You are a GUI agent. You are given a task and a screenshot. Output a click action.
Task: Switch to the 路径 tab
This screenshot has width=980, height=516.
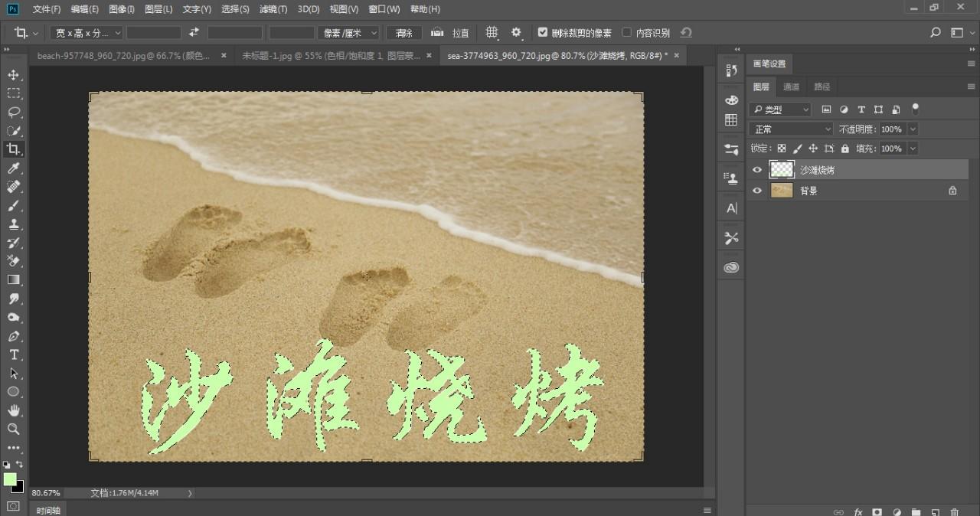tap(822, 87)
